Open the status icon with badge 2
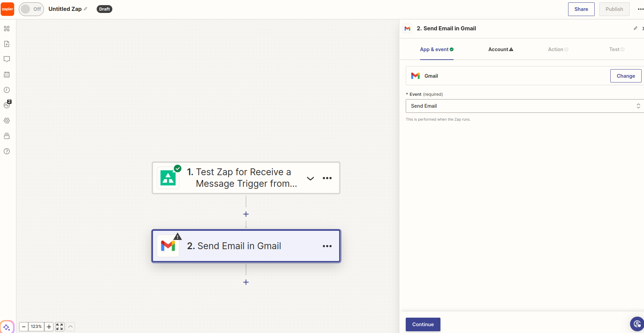This screenshot has width=644, height=333. (x=7, y=105)
